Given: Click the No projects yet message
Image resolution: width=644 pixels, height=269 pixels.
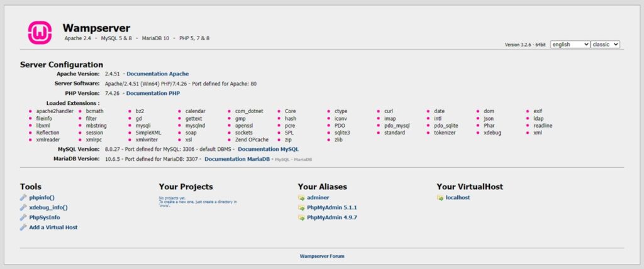Looking at the screenshot, I should [197, 202].
